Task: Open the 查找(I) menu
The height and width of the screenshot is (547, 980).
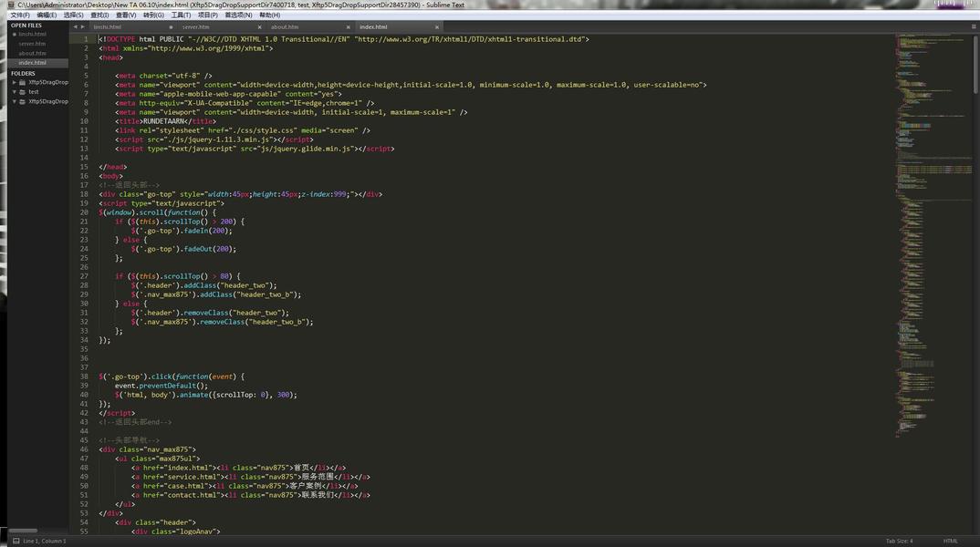Action: pos(99,15)
